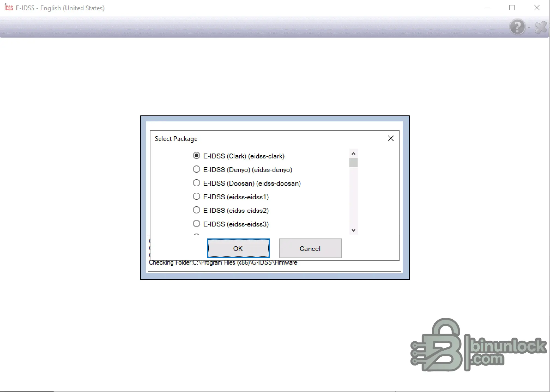The height and width of the screenshot is (392, 550).
Task: Select the eidss-eidss1 radio option
Action: pyautogui.click(x=196, y=197)
